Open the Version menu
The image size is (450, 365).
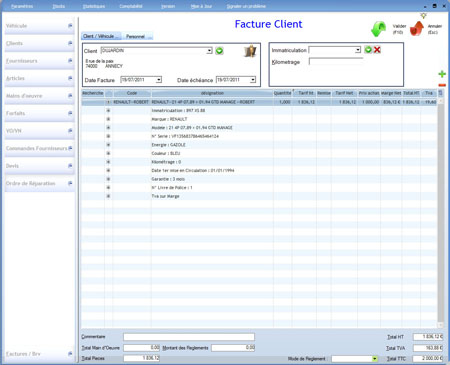pos(168,6)
